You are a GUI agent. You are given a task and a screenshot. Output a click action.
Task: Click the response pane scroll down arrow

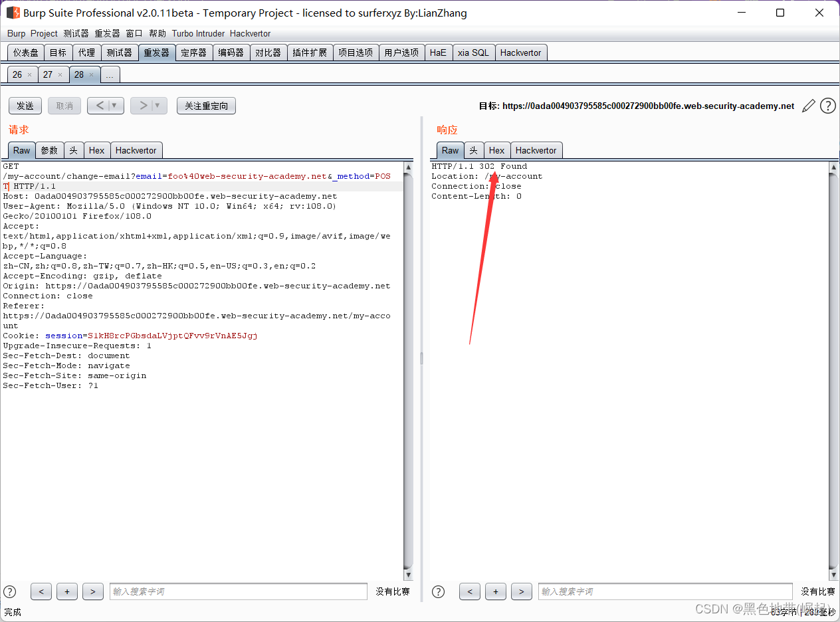click(833, 575)
